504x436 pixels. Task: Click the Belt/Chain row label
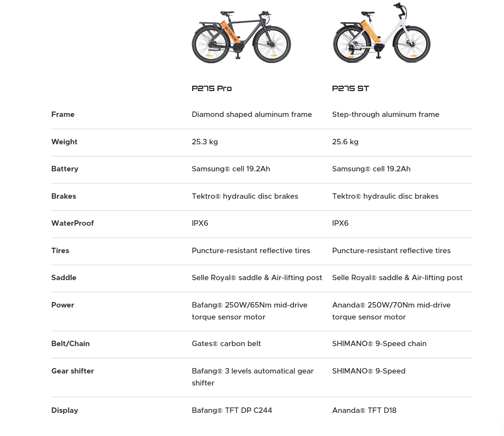pos(70,344)
